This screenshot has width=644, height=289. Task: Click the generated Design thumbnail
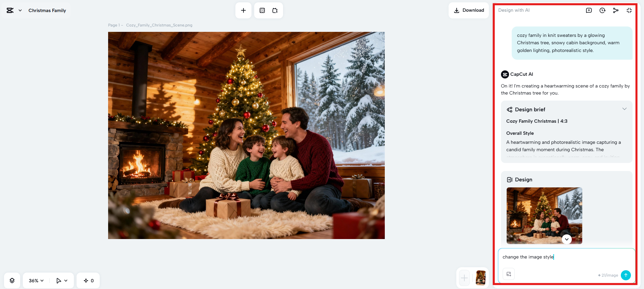[x=544, y=216]
